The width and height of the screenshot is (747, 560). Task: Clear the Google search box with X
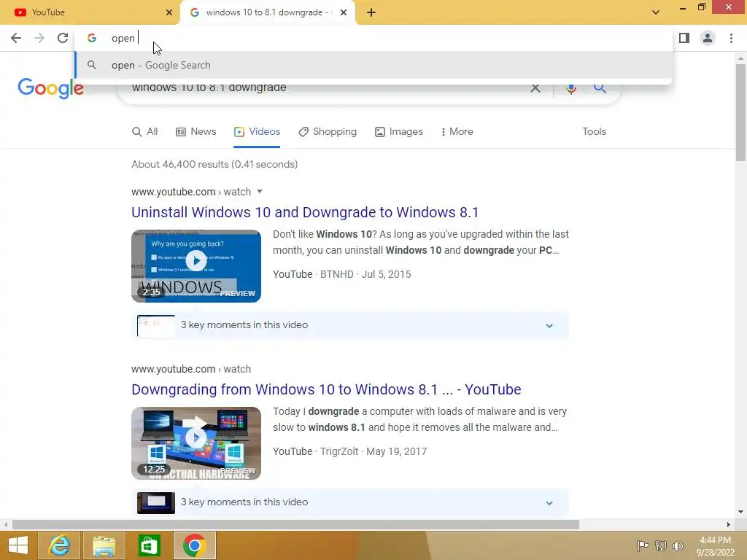535,88
